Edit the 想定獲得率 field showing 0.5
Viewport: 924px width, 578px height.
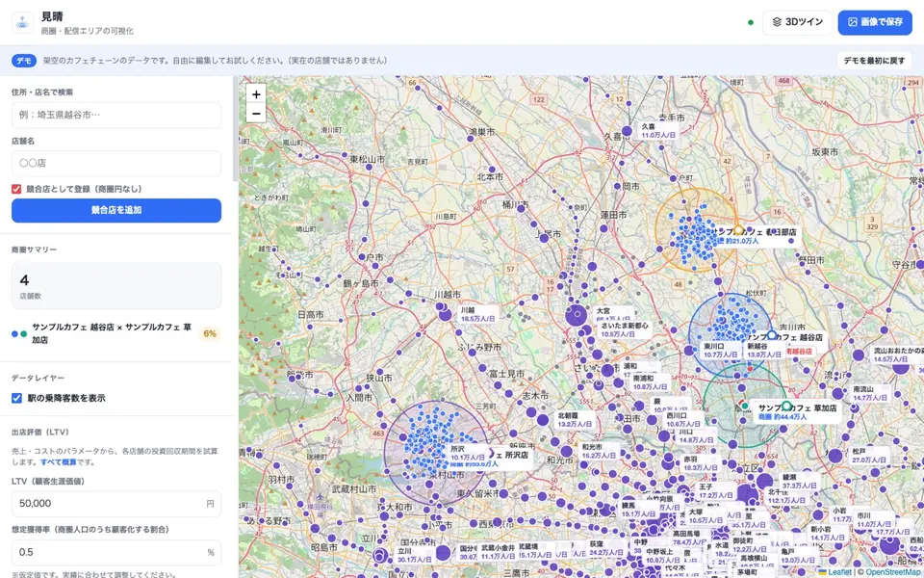coord(116,553)
